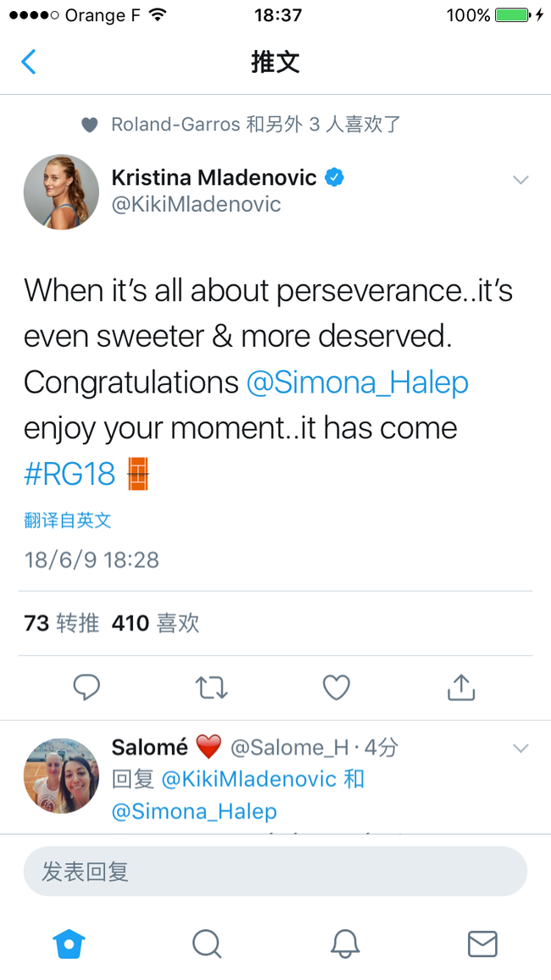551x980 pixels.
Task: Open direct messages envelope icon
Action: click(482, 944)
